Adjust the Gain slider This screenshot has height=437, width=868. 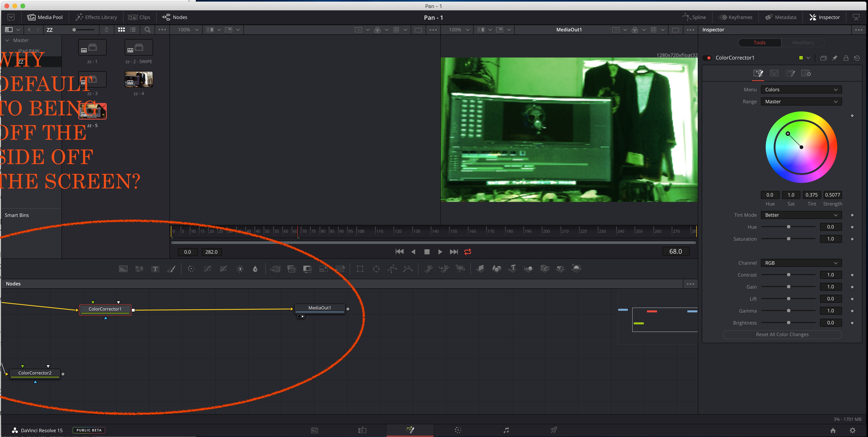pos(788,287)
